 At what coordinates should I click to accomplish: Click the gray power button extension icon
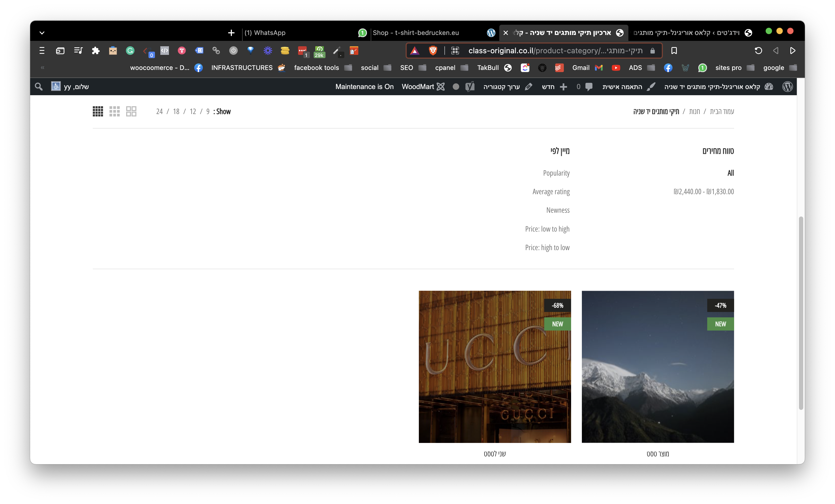tap(233, 51)
